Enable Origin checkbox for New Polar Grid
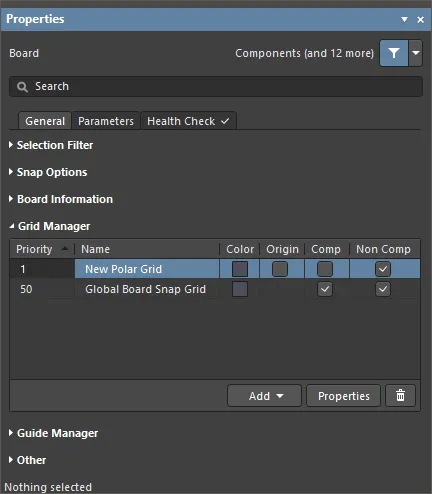This screenshot has width=432, height=494. [x=280, y=269]
